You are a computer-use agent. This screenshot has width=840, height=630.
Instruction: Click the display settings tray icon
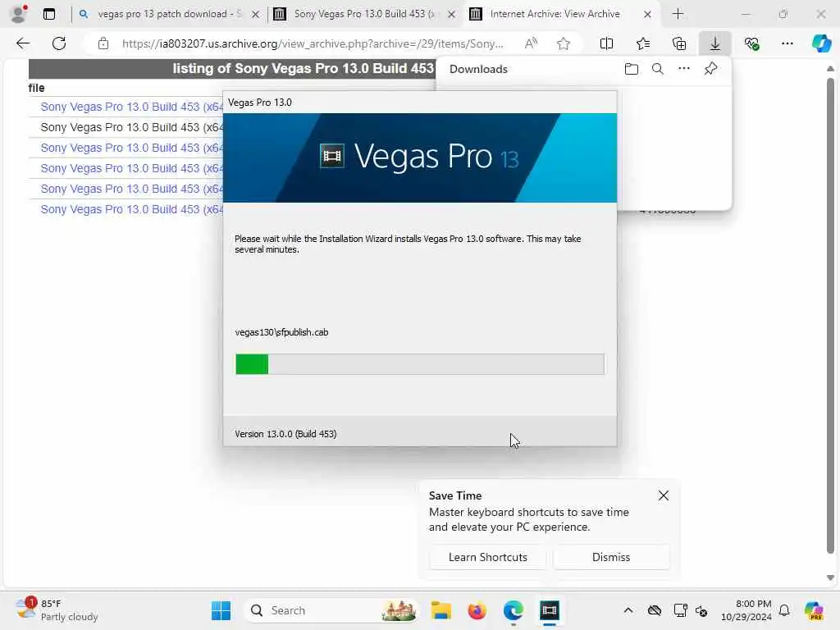pyautogui.click(x=680, y=610)
